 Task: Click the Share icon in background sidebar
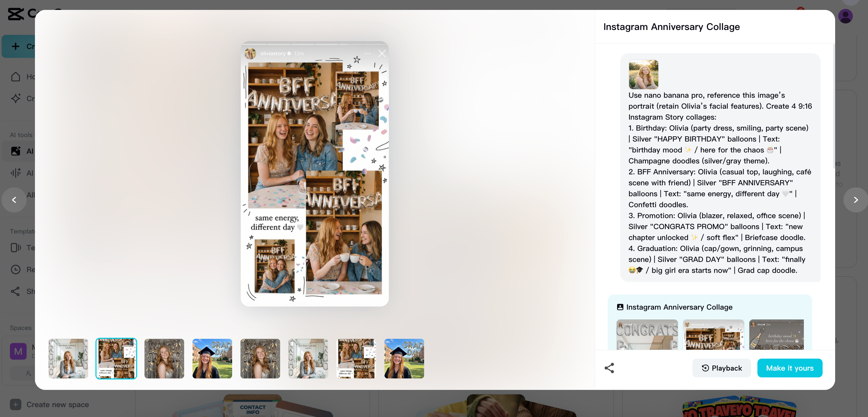tap(15, 291)
